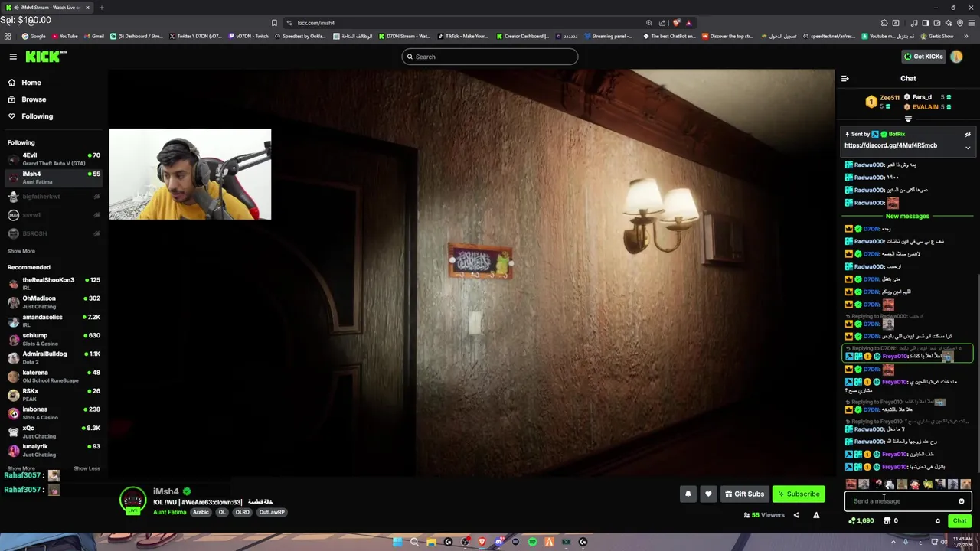Expand the gifter leaderboard arrow
The image size is (980, 551).
[908, 119]
